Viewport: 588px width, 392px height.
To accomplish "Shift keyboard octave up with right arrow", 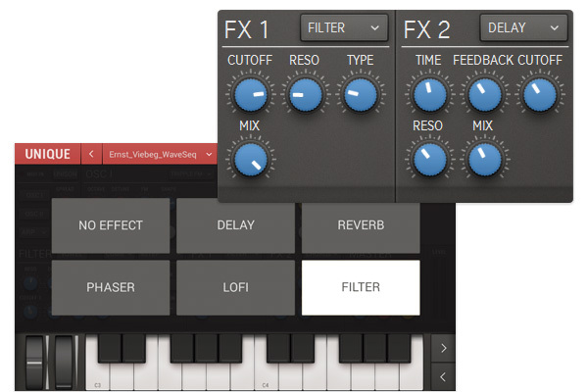I will (x=443, y=348).
